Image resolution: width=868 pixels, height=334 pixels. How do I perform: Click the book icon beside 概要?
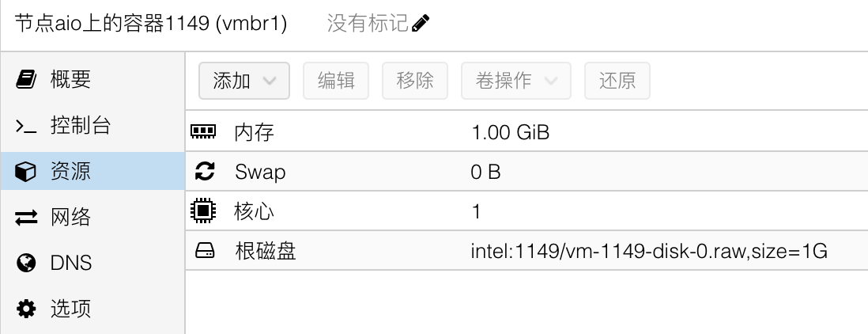pos(25,79)
